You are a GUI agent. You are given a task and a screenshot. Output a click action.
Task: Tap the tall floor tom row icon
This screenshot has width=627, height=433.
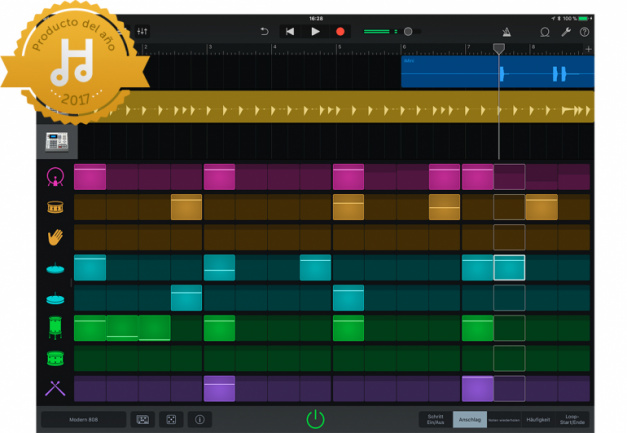[x=55, y=328]
